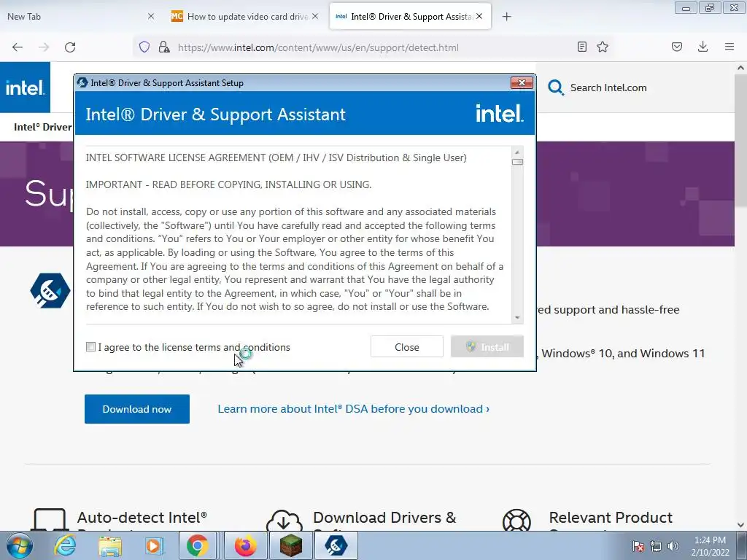
Task: Close the Intel Setup dialog with the red X
Action: click(522, 83)
